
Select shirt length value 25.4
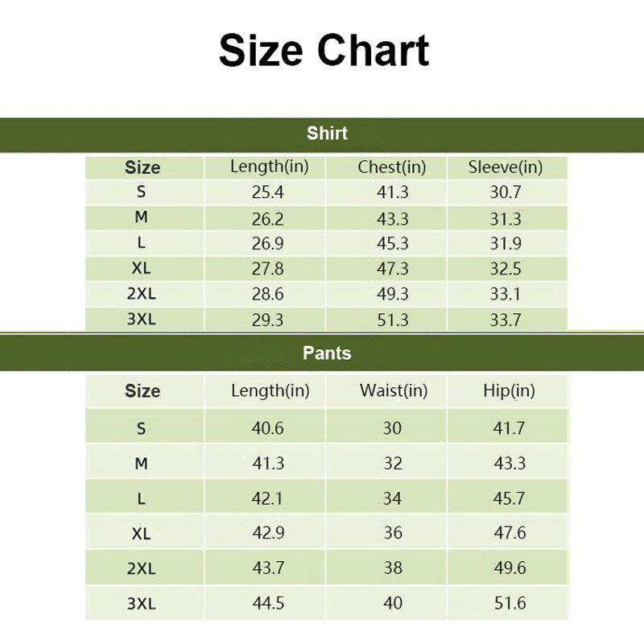(x=268, y=192)
